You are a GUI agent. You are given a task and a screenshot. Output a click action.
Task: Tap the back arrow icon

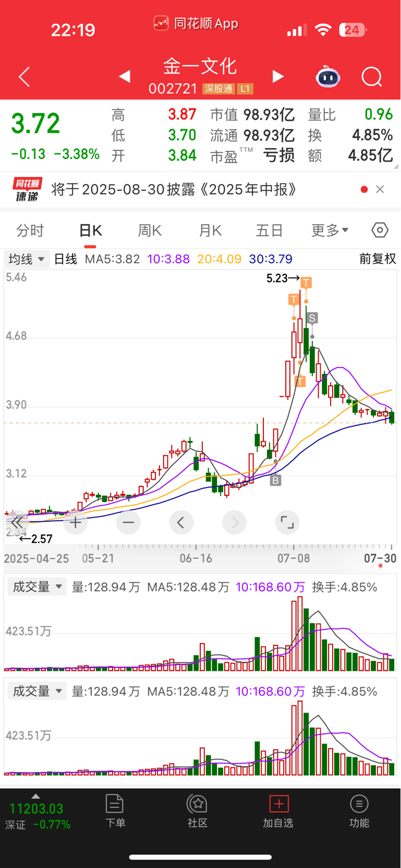coord(24,77)
